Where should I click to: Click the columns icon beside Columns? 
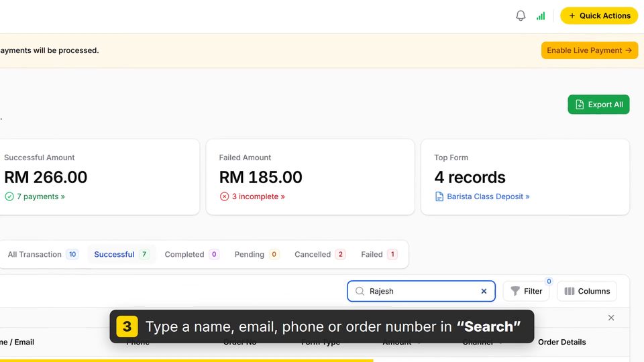[x=570, y=291]
